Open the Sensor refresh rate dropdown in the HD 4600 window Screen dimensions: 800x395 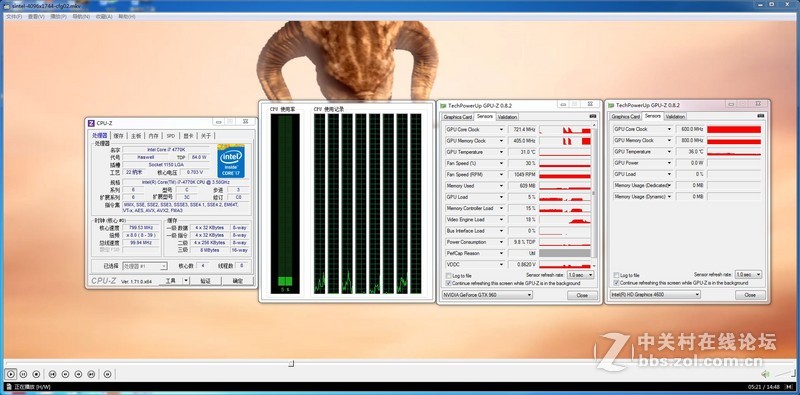(748, 275)
